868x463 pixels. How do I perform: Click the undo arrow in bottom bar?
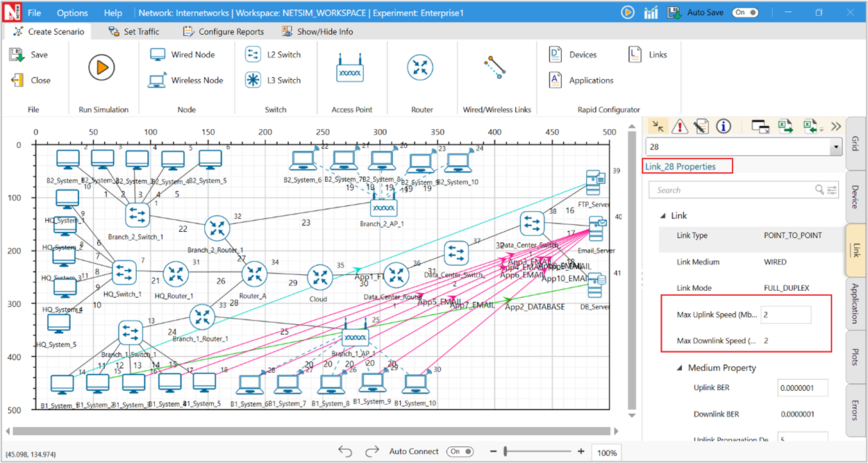point(345,451)
